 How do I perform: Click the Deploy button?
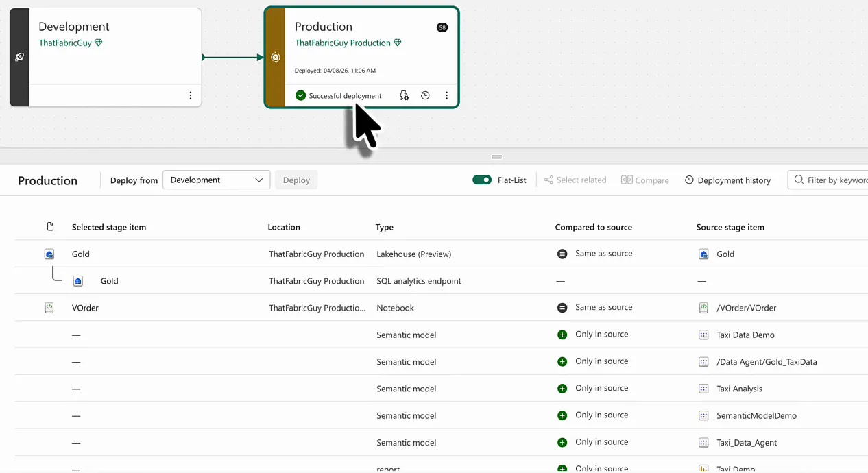296,180
